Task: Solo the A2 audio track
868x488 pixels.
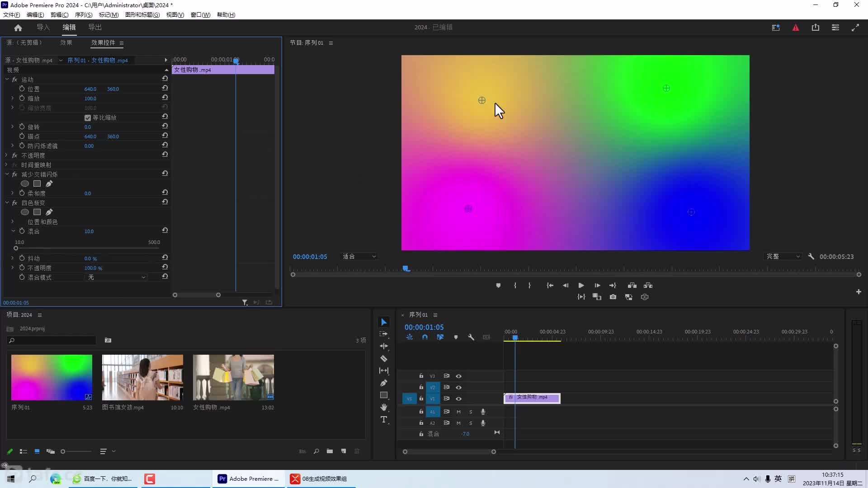Action: 471,423
